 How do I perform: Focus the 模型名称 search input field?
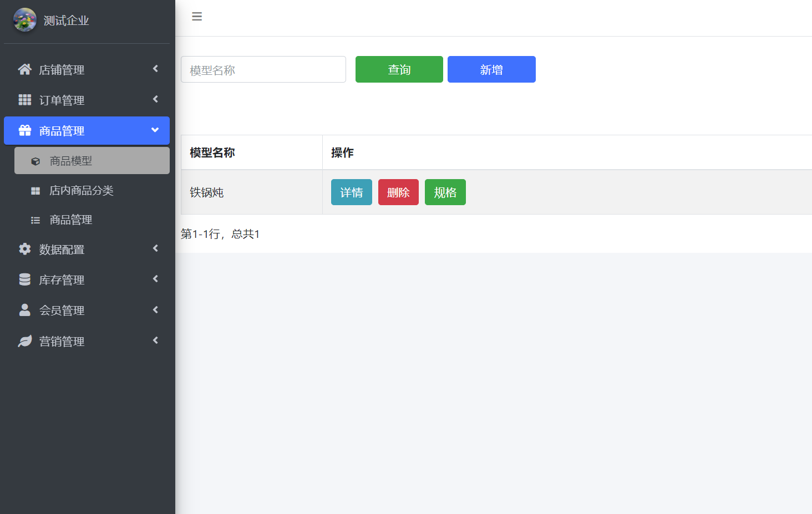(x=263, y=70)
